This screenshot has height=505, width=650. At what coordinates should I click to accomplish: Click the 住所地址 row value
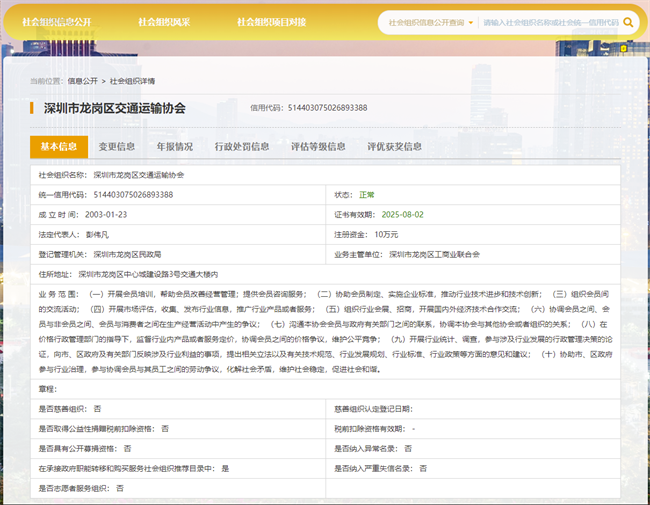pos(148,274)
